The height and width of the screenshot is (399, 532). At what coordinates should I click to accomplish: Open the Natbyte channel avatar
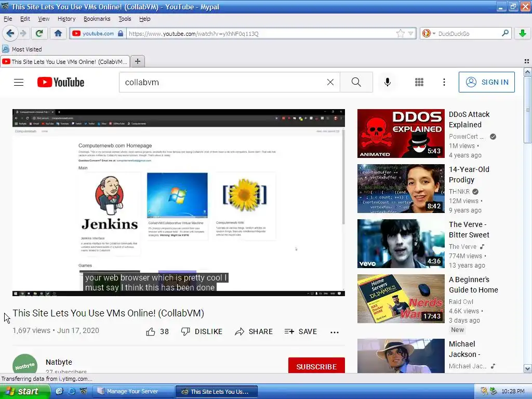[25, 364]
